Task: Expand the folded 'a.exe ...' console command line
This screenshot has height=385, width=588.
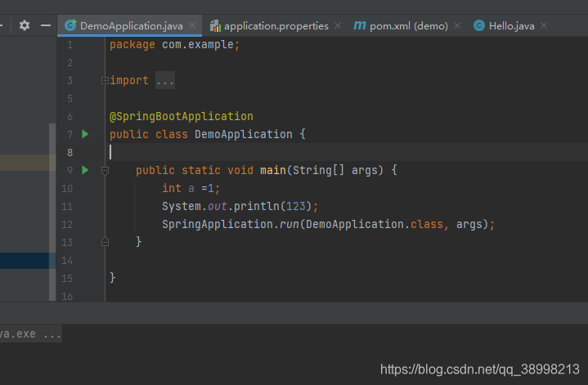Action: (x=31, y=334)
